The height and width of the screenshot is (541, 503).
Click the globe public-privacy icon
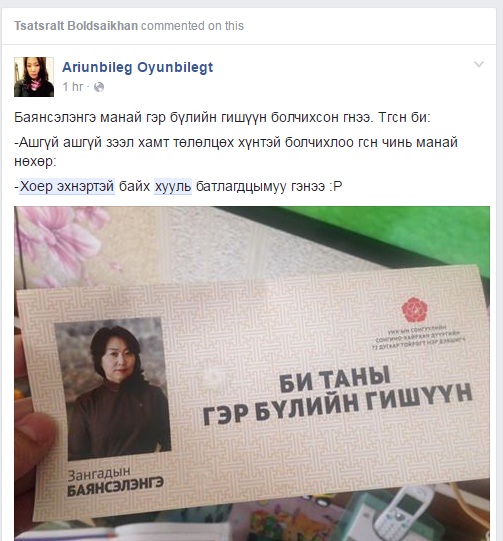(x=99, y=87)
